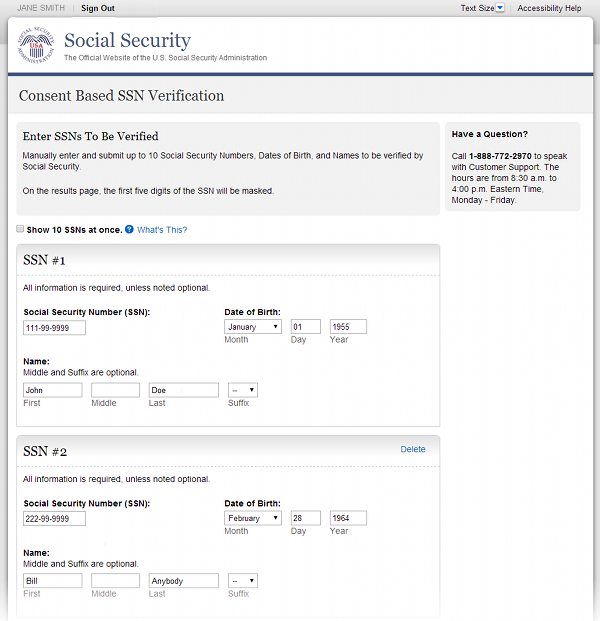Click the Sign Out link
Image resolution: width=600 pixels, height=621 pixels.
98,8
